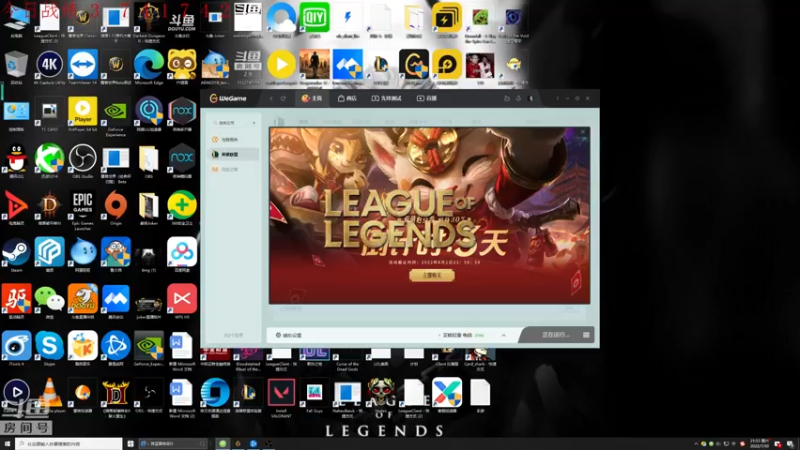Open the VLC media player cone icon

pyautogui.click(x=49, y=393)
